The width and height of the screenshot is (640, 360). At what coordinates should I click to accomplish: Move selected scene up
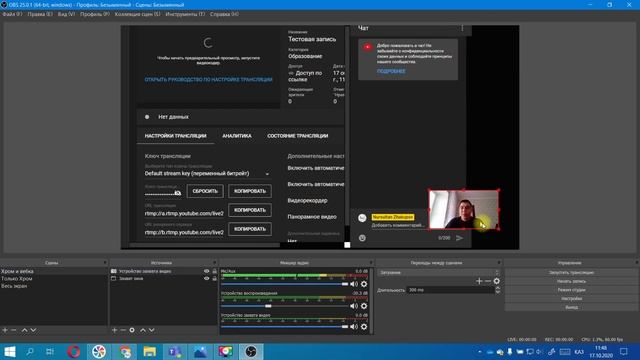pyautogui.click(x=24, y=330)
